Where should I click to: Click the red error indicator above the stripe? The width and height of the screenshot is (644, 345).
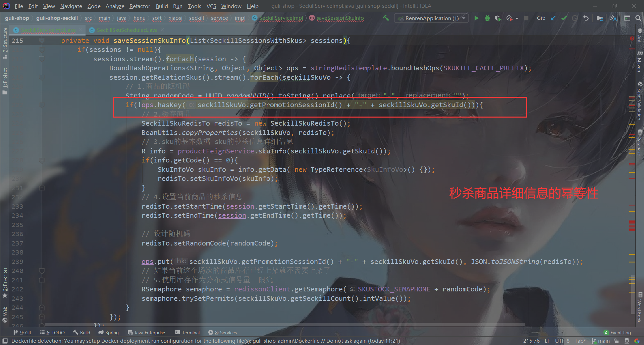coord(632,39)
